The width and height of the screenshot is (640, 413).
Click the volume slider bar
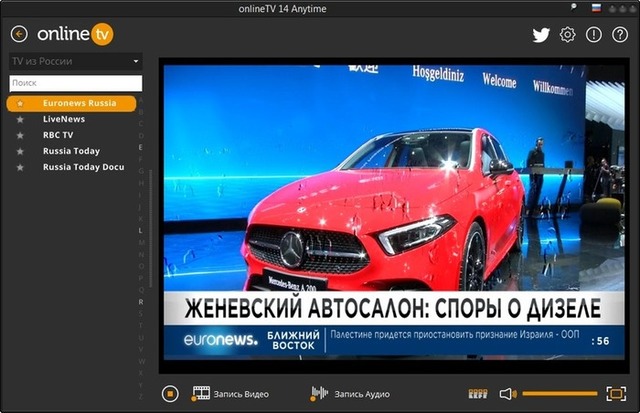560,394
